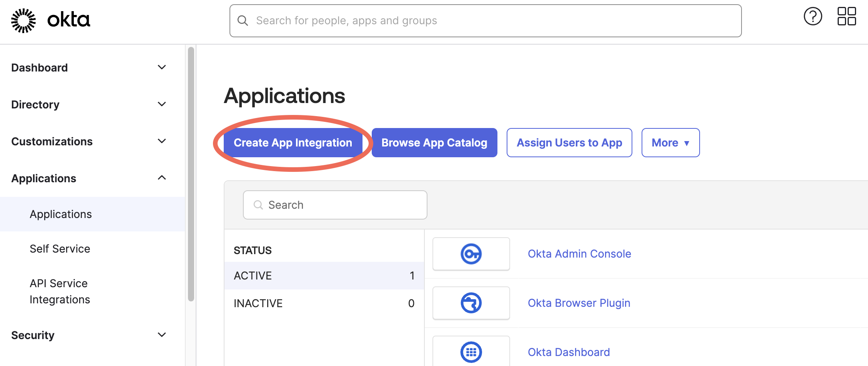This screenshot has width=868, height=366.
Task: Click the Okta wordmark text
Action: coord(68,20)
